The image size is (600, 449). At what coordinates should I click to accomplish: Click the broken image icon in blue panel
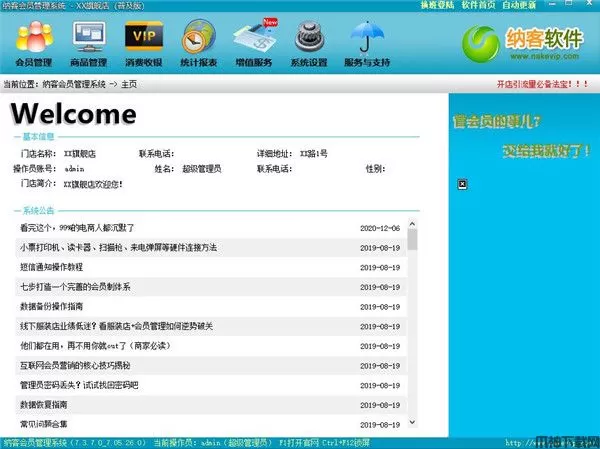462,184
